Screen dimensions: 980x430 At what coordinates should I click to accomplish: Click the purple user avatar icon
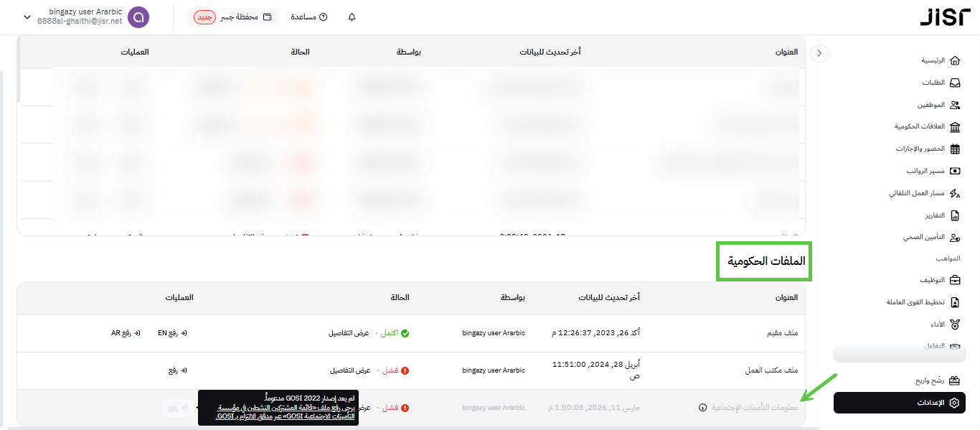click(x=138, y=17)
